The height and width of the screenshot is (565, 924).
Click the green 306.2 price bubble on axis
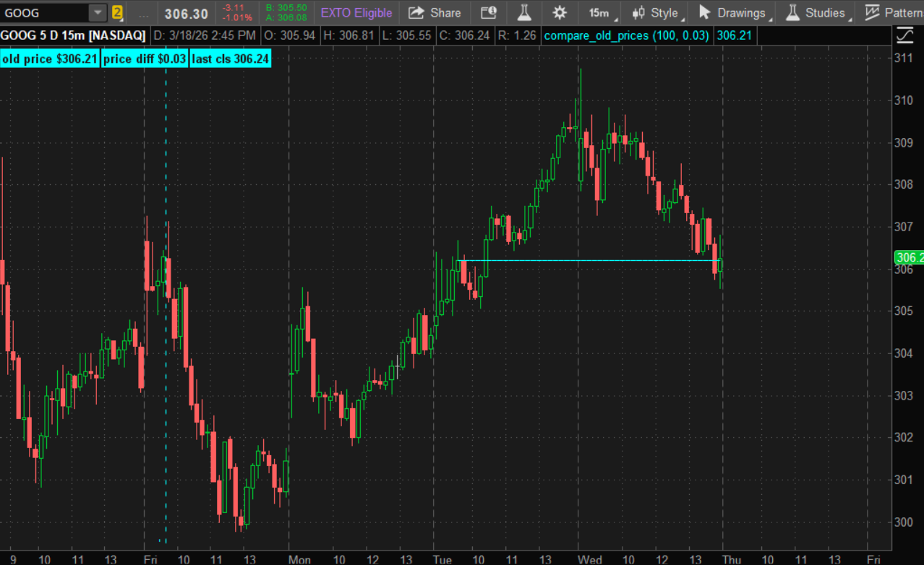click(x=908, y=257)
